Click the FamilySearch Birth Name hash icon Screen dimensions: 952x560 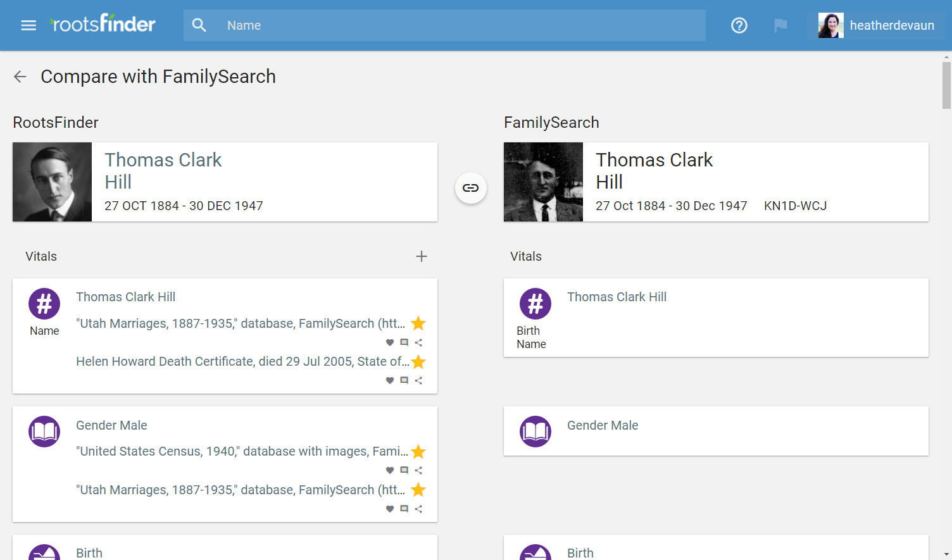(x=535, y=304)
